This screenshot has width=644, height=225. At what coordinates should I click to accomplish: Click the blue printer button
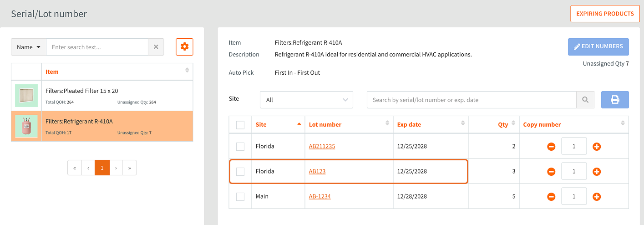coord(615,100)
